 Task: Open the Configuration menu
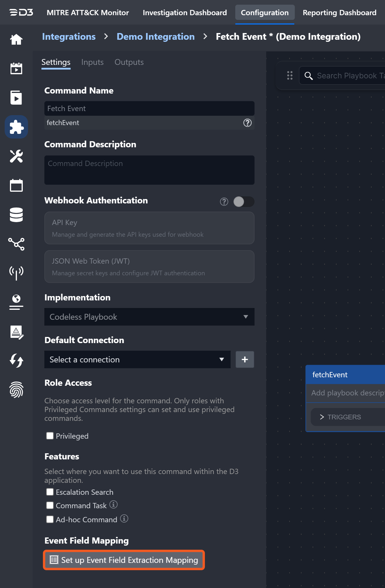click(x=265, y=13)
